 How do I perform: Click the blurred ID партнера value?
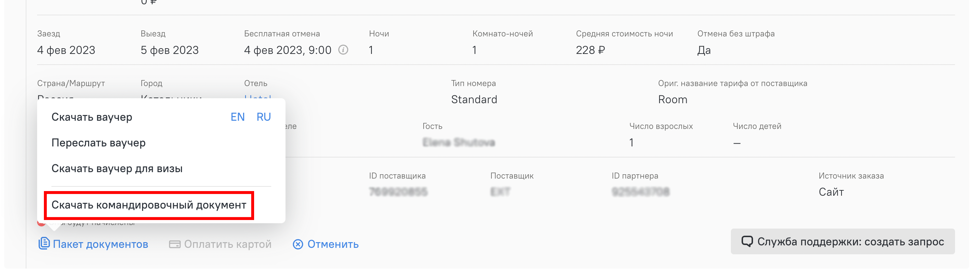tap(641, 192)
